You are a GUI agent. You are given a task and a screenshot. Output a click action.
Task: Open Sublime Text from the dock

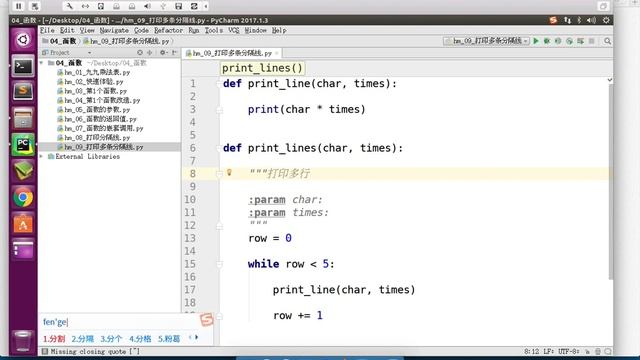(23, 91)
